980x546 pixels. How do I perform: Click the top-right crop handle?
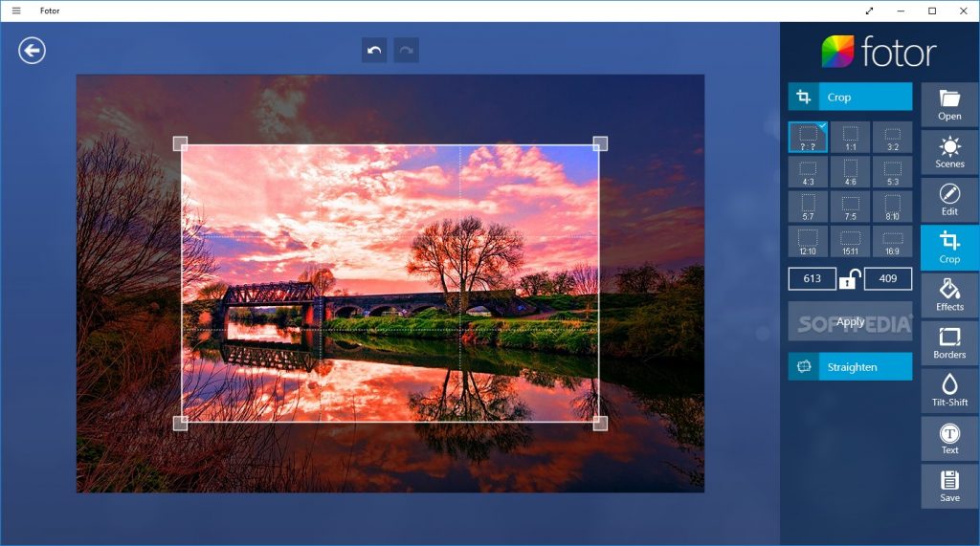600,144
